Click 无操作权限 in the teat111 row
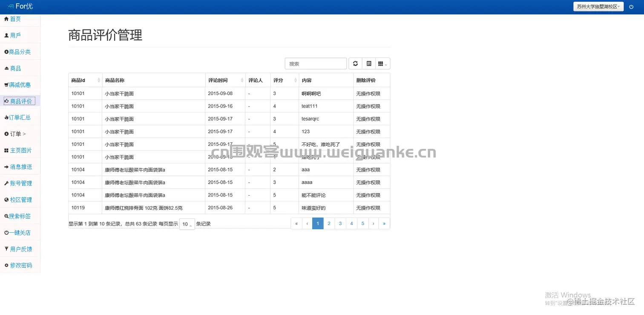This screenshot has height=315, width=644. coord(368,106)
